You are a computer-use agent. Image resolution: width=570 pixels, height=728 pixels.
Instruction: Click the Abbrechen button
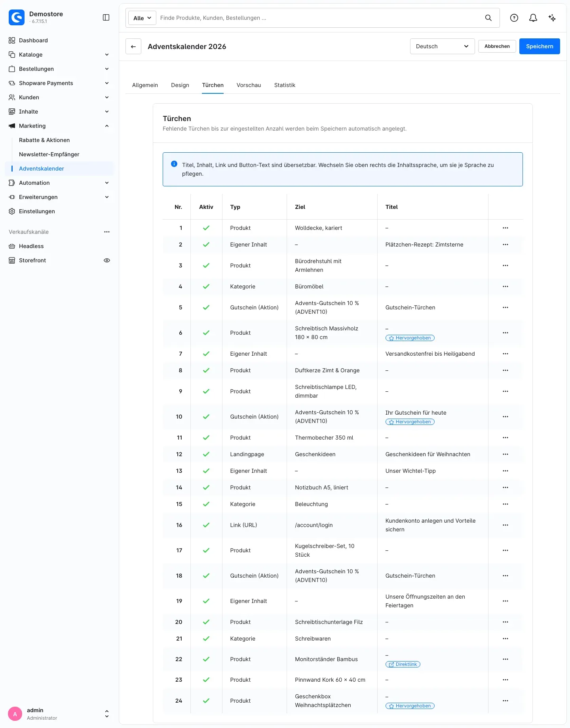coord(497,46)
